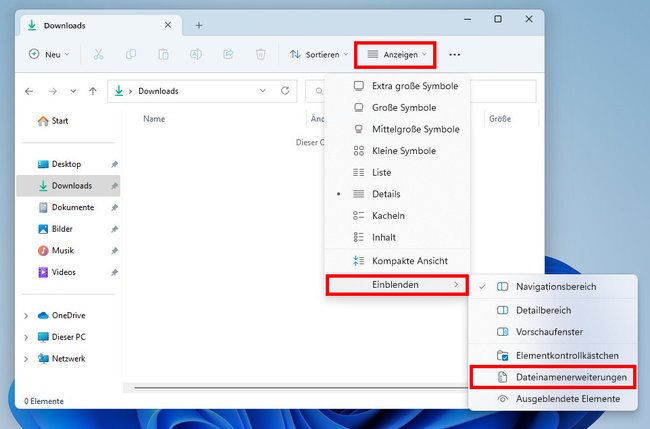Click the Delete trash icon
650x429 pixels.
260,54
